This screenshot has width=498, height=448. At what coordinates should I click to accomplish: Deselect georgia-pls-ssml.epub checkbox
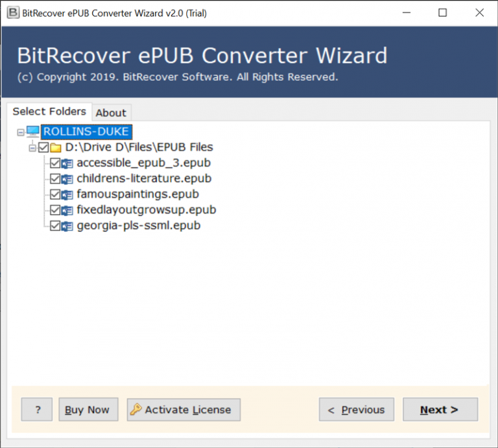55,226
